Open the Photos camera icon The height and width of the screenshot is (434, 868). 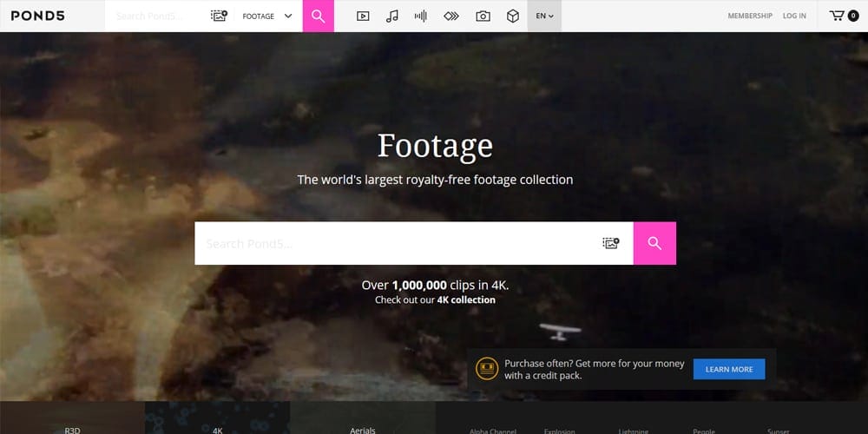pos(483,16)
